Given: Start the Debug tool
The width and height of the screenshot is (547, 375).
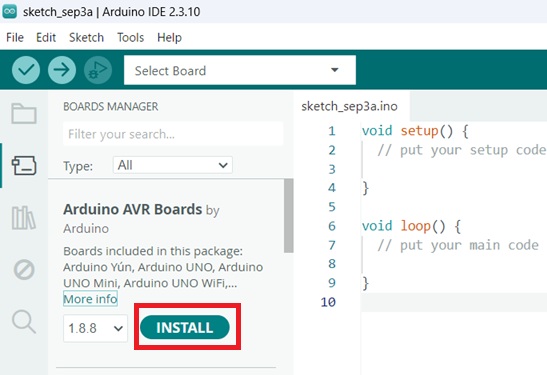Looking at the screenshot, I should tap(98, 70).
